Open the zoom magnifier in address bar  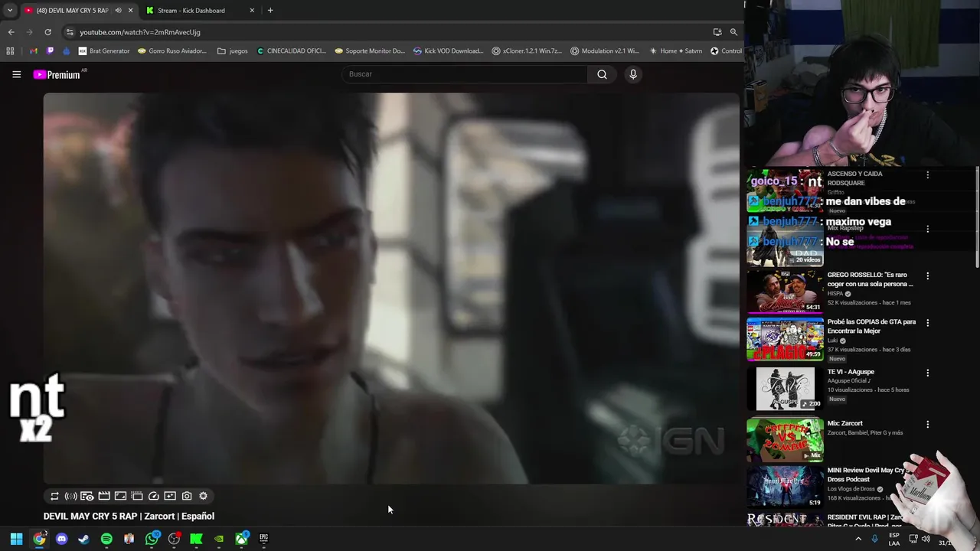tap(733, 32)
